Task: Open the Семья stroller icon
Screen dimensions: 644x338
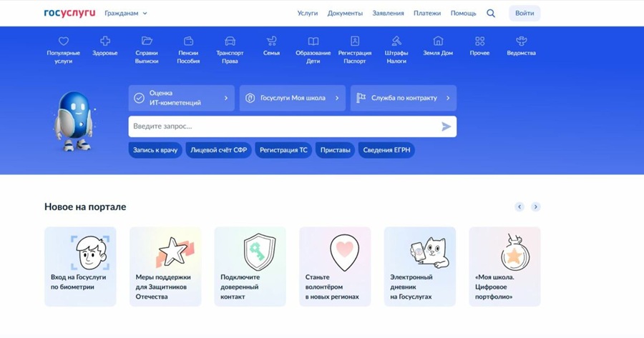Action: [x=271, y=41]
